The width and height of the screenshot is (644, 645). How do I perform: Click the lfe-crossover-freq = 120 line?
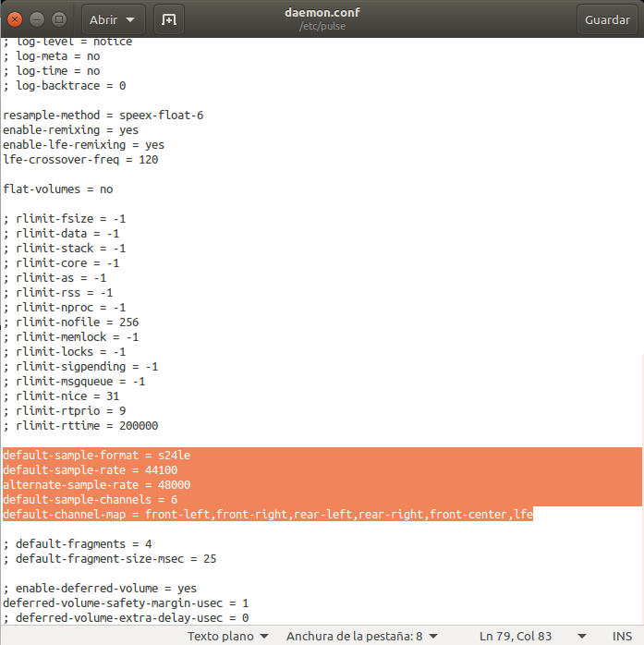coord(80,160)
